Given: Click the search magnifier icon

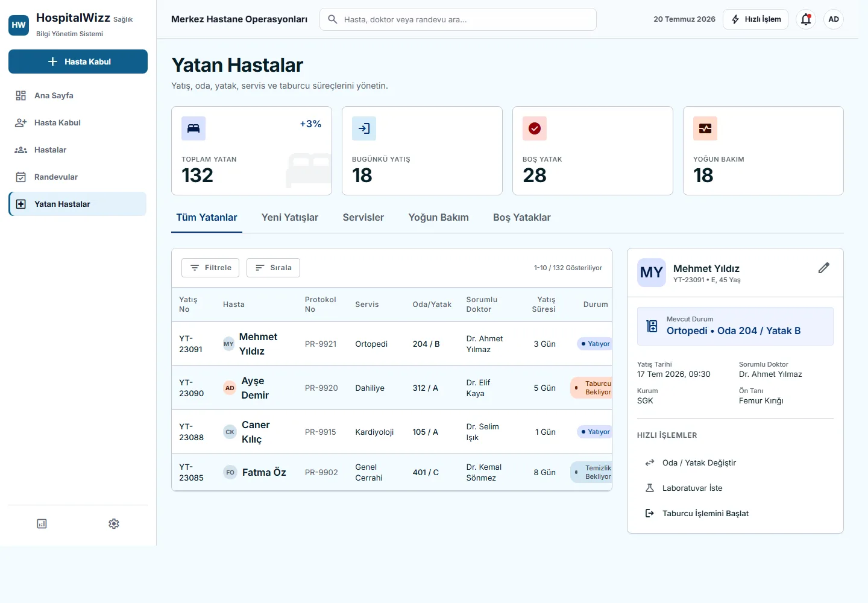Looking at the screenshot, I should pos(332,19).
